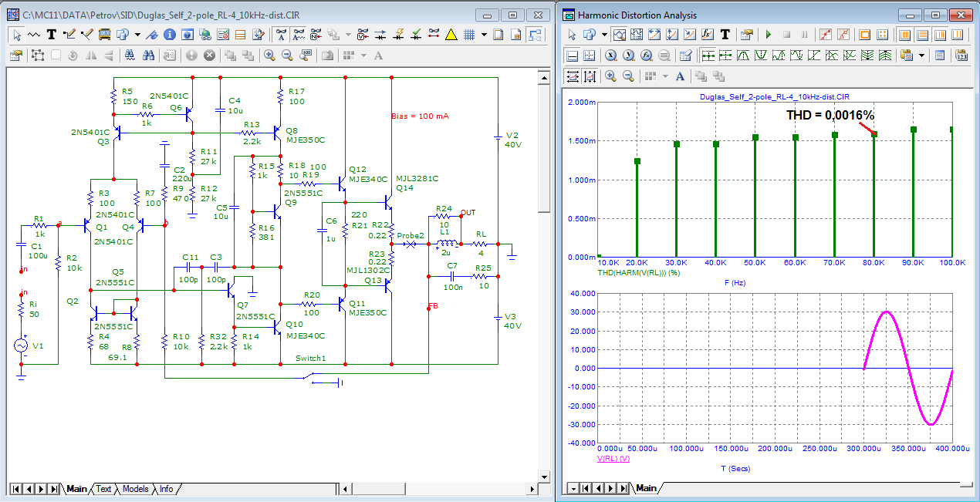Switch to the Models tab
980x502 pixels.
(x=136, y=489)
